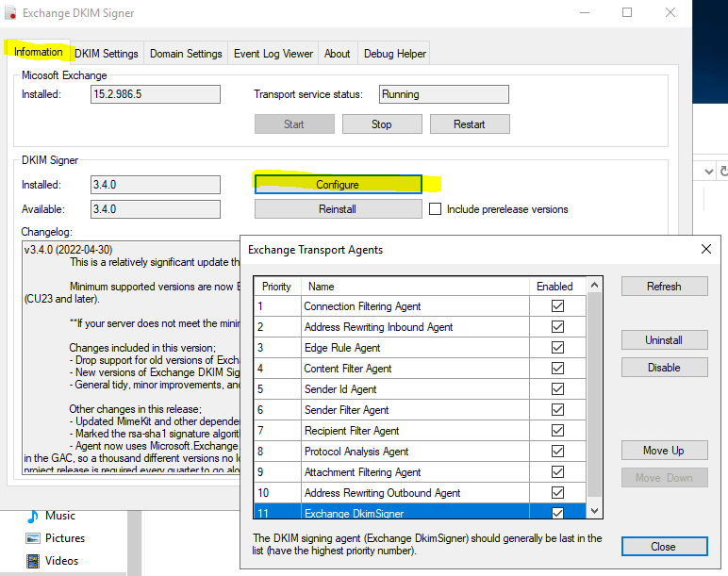Open the Event Log Viewer tab
The width and height of the screenshot is (728, 576).
tap(273, 54)
